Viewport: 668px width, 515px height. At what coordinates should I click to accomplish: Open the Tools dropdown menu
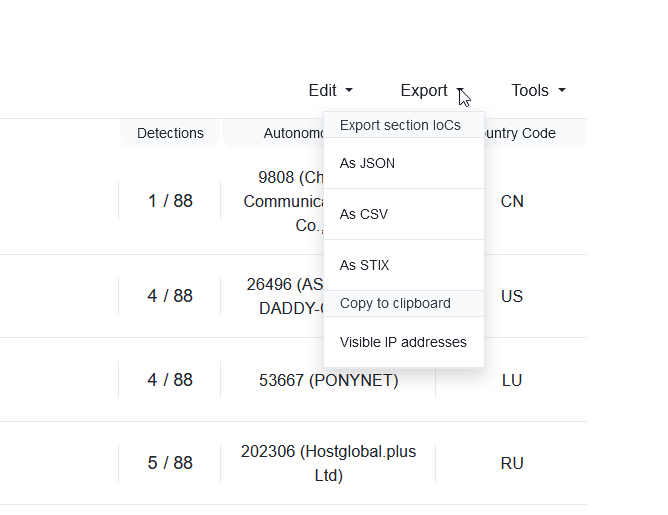pyautogui.click(x=538, y=90)
